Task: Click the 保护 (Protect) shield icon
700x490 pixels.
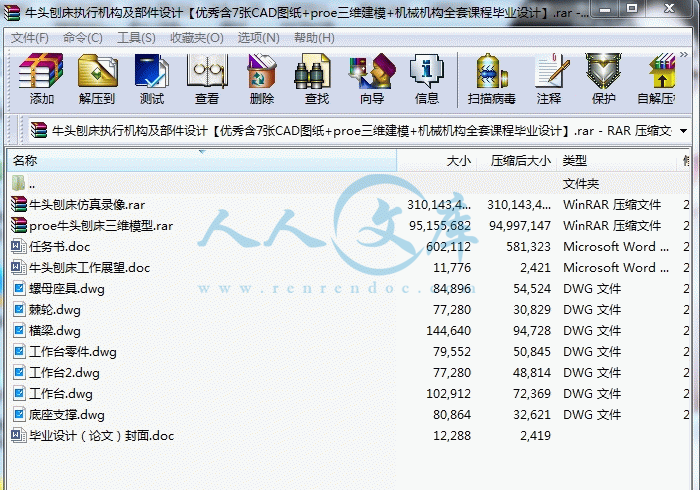Action: click(x=603, y=71)
